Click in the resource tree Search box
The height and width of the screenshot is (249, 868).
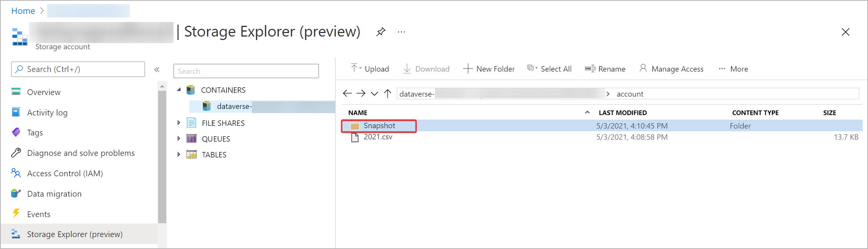tap(246, 71)
